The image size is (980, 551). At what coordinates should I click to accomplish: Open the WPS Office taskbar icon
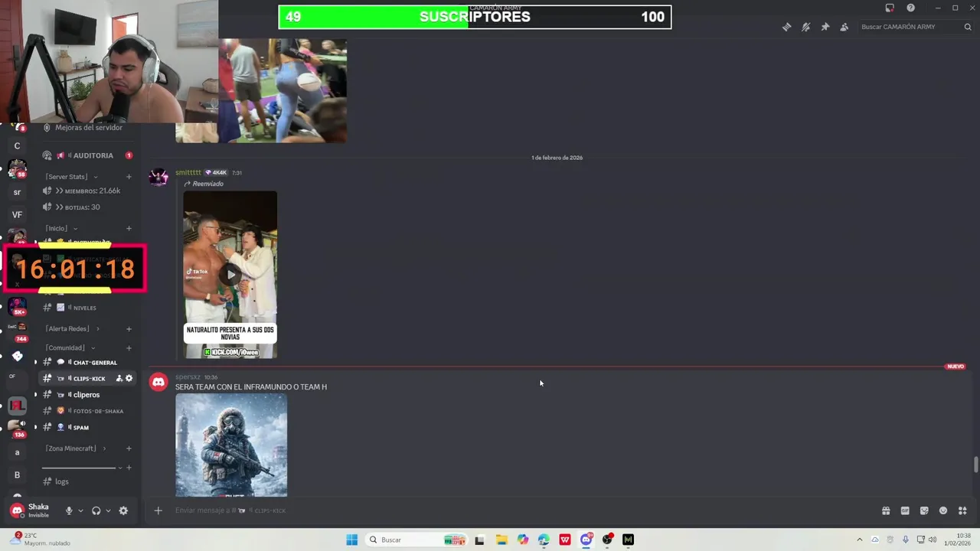pyautogui.click(x=565, y=540)
